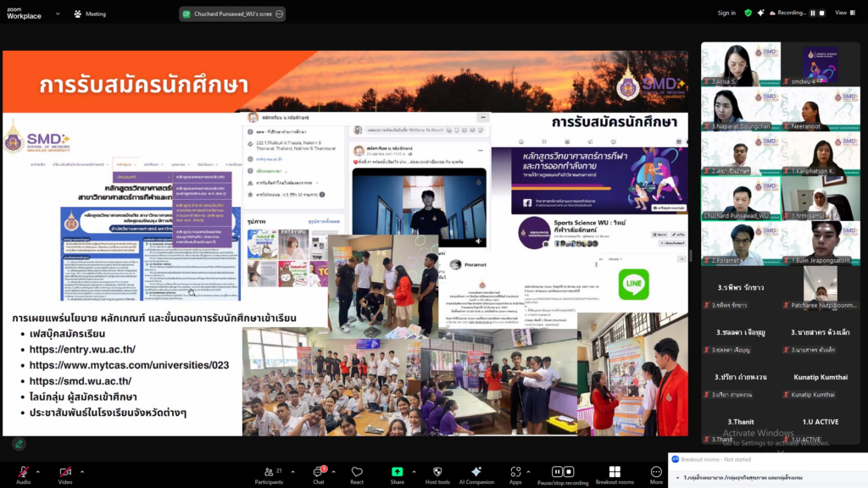Check the green encryption shield icon
Viewport: 868px width, 488px height.
click(x=748, y=13)
